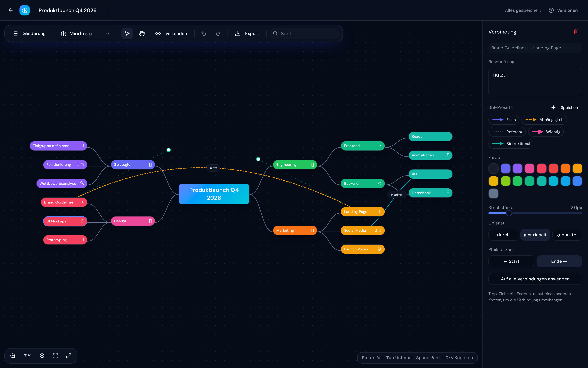This screenshot has width=588, height=368.
Task: Activate the hand pan tool
Action: [x=142, y=34]
